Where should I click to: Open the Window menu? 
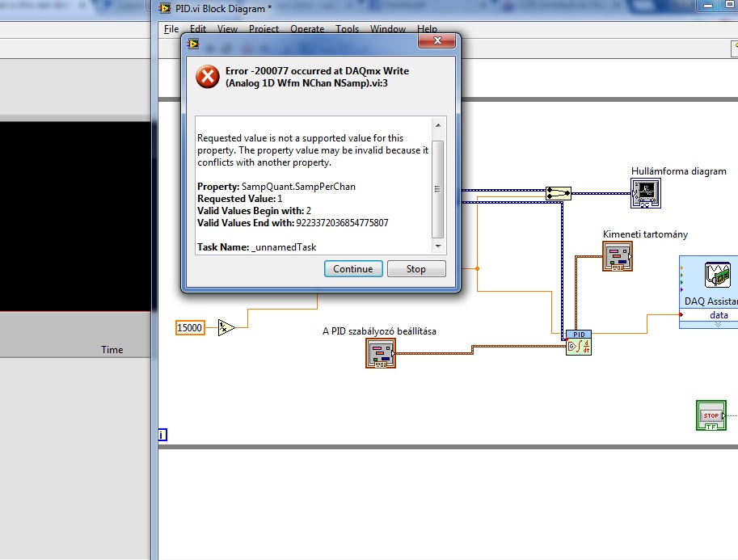coord(388,29)
